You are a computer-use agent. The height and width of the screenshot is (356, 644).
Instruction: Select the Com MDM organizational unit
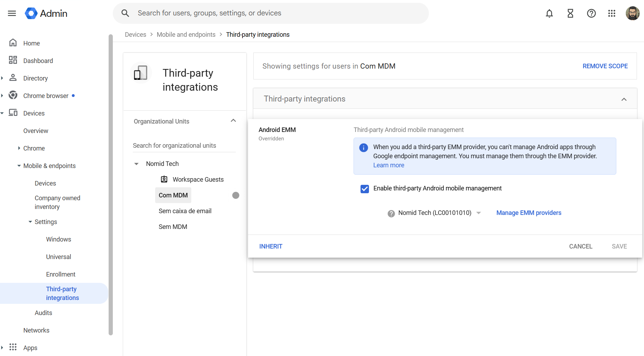point(173,195)
